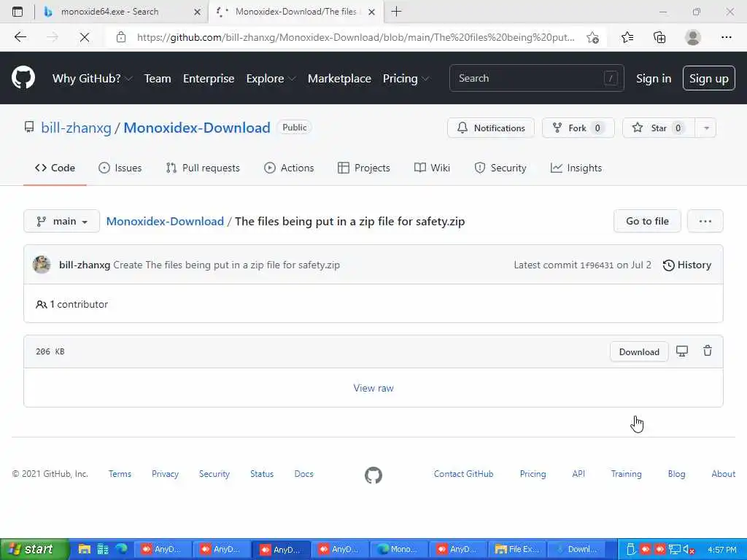747x560 pixels.
Task: Click the Sign up button
Action: pos(708,78)
